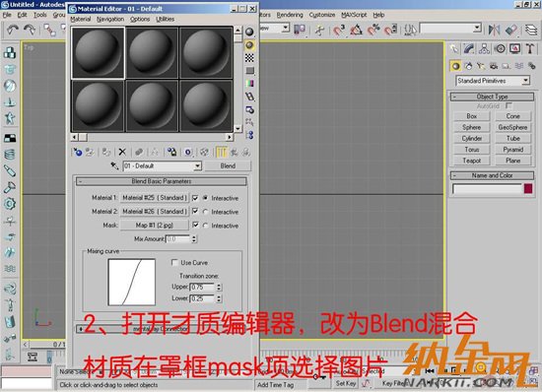
Task: Collapse the Object Type rollout
Action: (x=492, y=97)
